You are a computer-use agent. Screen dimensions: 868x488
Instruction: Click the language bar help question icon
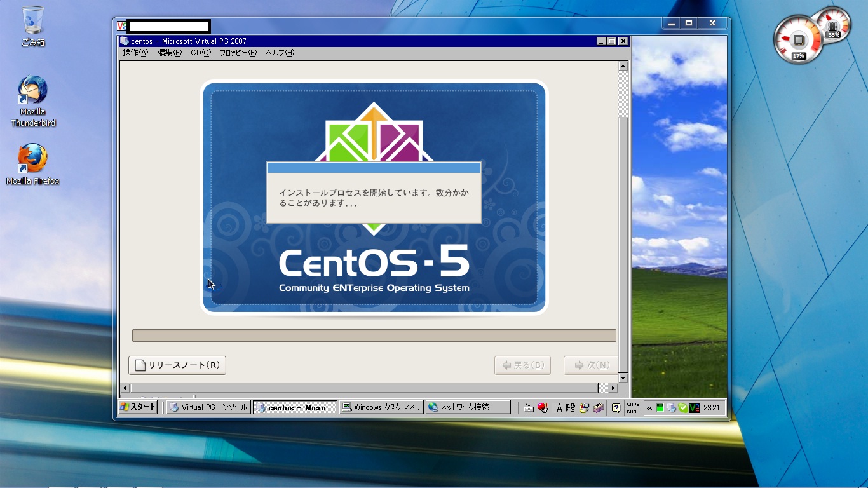pyautogui.click(x=616, y=408)
